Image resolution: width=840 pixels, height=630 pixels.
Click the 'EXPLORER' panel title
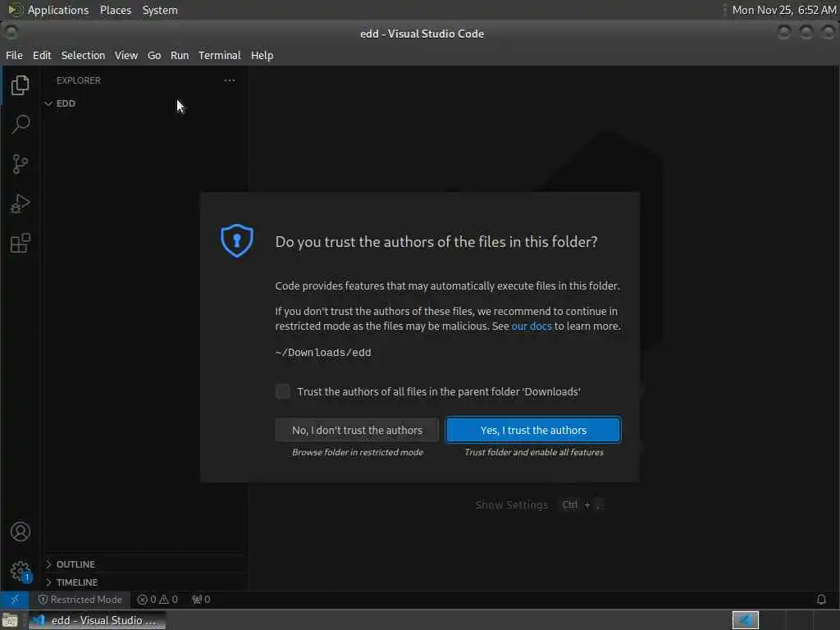tap(78, 80)
